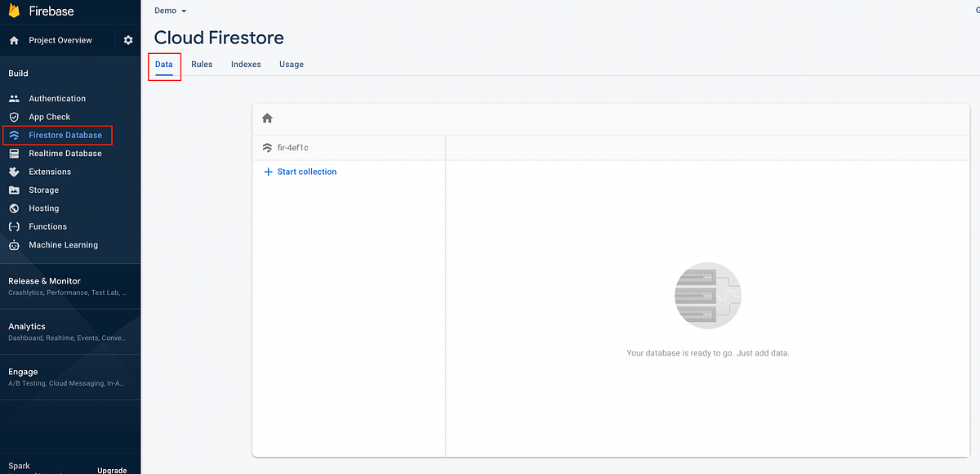Switch to the Indexes tab
980x474 pixels.
245,64
